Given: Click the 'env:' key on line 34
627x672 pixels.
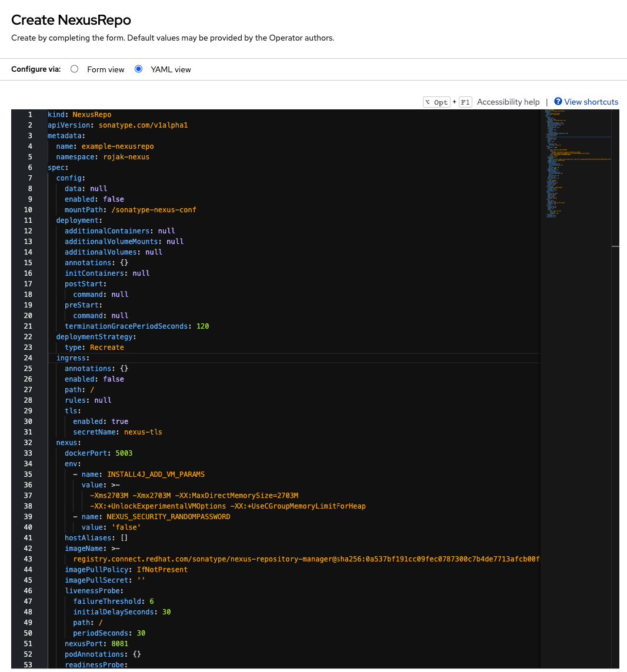Looking at the screenshot, I should [x=73, y=464].
